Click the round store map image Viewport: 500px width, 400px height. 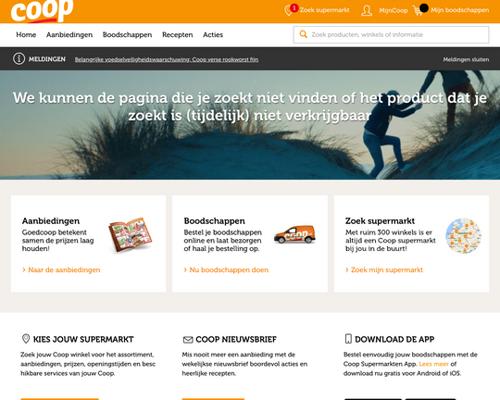pos(463,235)
